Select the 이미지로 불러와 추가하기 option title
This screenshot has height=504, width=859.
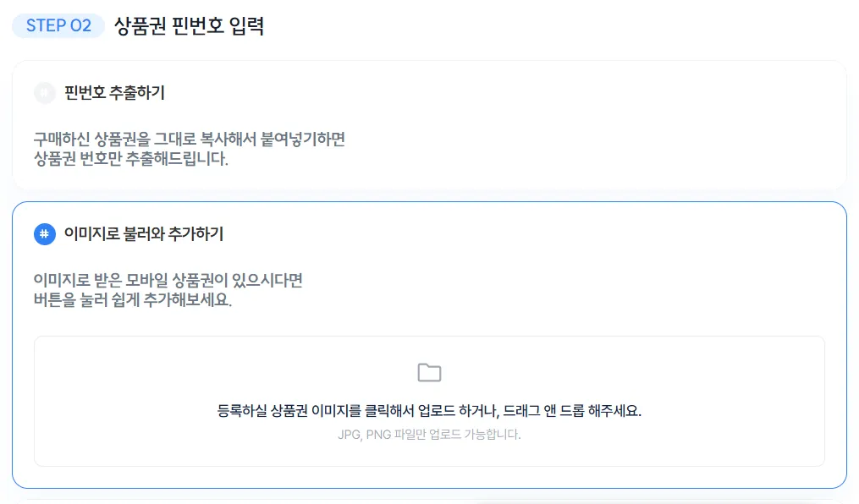coord(144,234)
